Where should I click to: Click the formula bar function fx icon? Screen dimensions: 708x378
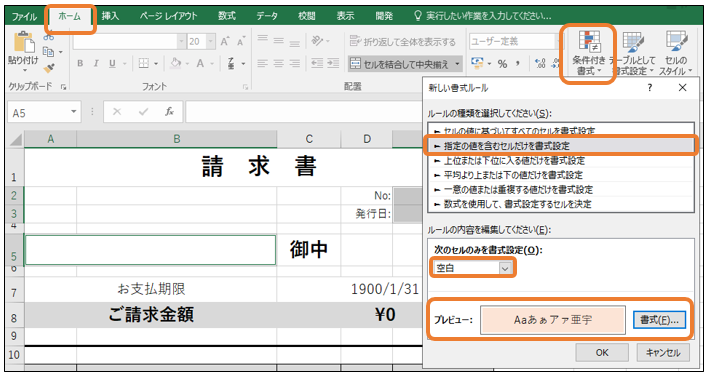pyautogui.click(x=169, y=112)
